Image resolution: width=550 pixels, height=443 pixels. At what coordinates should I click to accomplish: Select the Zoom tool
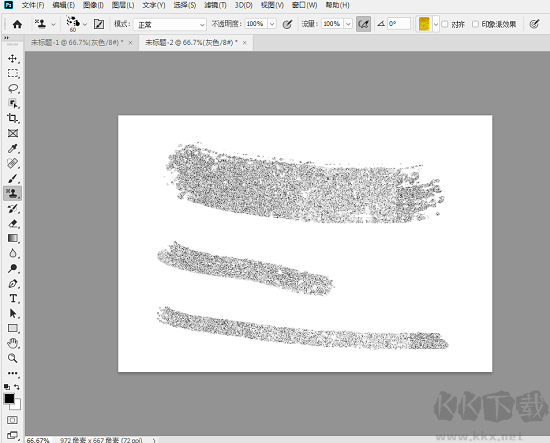(x=13, y=358)
